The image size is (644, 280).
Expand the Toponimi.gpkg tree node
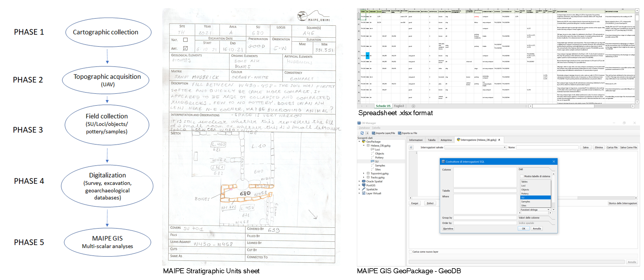[x=364, y=173]
